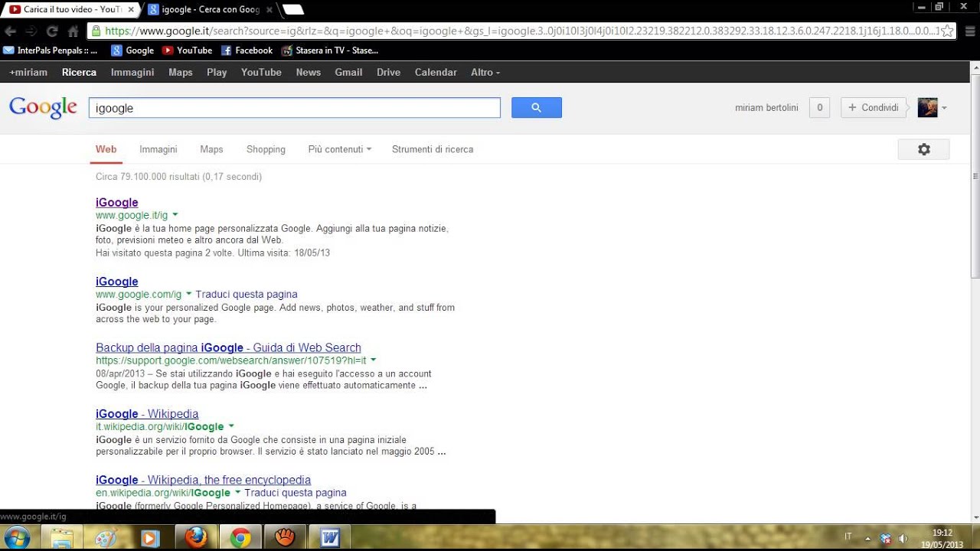This screenshot has height=551, width=980.
Task: Show hidden tray icons arrow
Action: (867, 538)
